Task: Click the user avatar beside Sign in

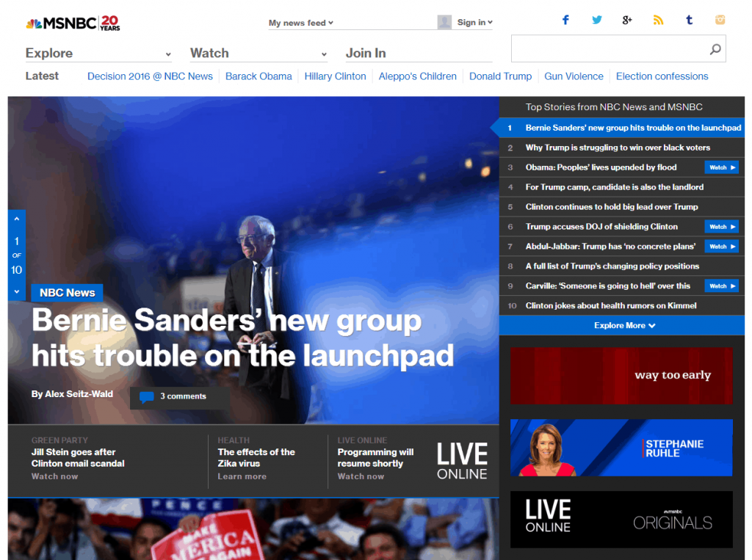Action: click(444, 22)
